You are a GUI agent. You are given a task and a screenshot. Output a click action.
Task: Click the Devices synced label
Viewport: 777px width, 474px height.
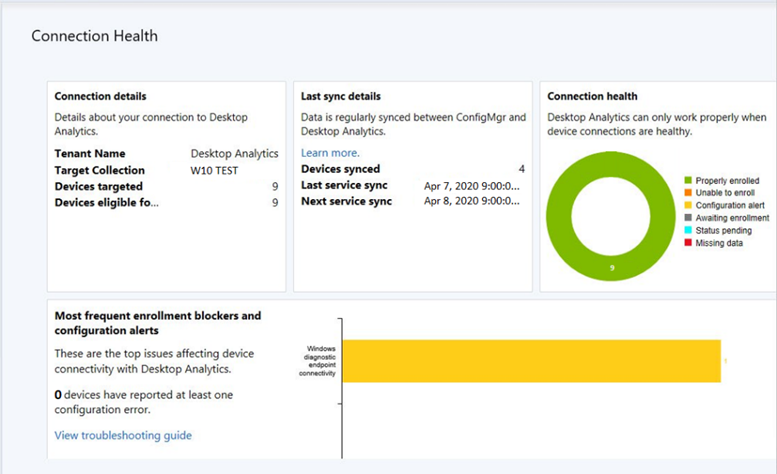pos(340,169)
